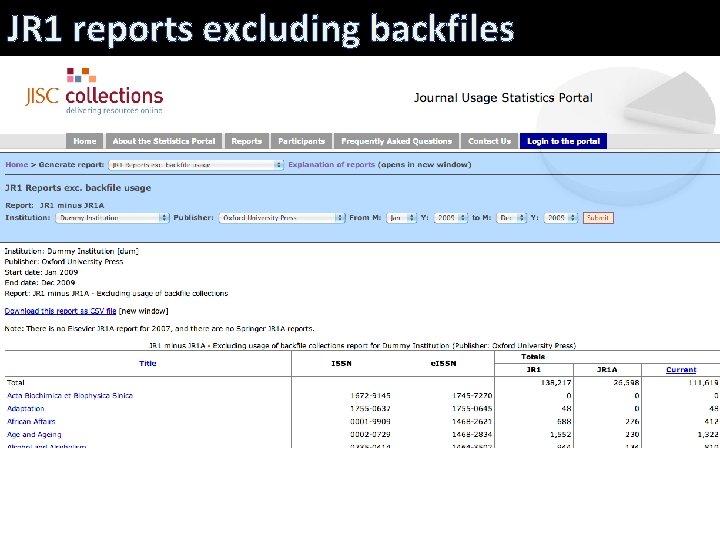Click the Home breadcrumb link
The height and width of the screenshot is (540, 720).
click(17, 164)
